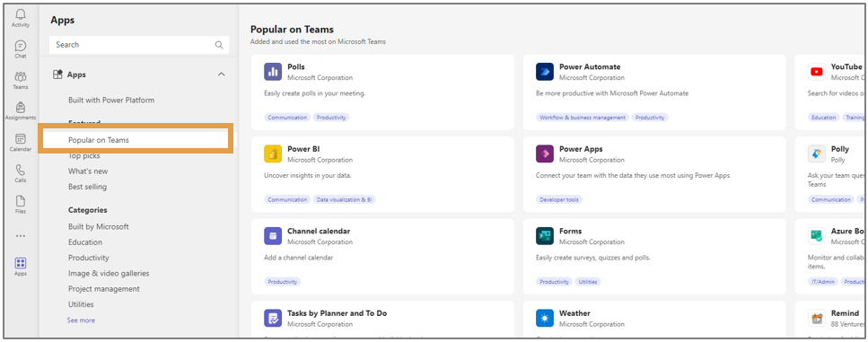The height and width of the screenshot is (342, 868).
Task: Click Communication tag on Polls card
Action: click(x=287, y=118)
